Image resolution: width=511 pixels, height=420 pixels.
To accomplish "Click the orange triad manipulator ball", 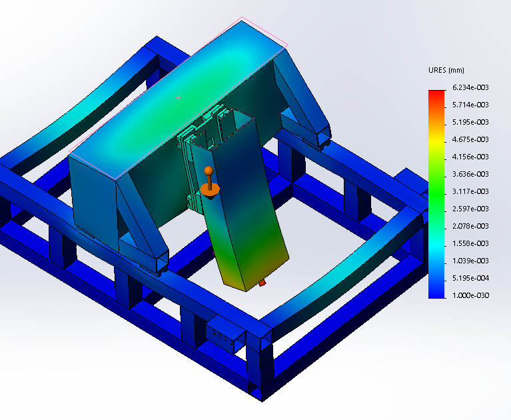I will 208,171.
